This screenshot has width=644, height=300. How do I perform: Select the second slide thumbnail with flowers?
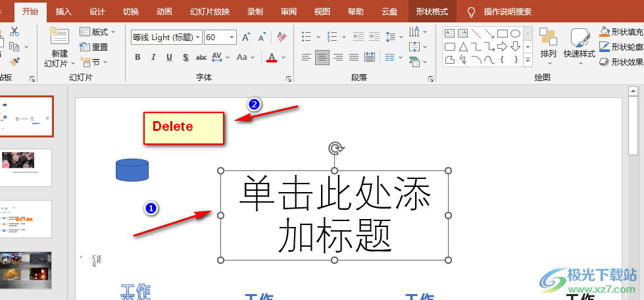(x=27, y=167)
